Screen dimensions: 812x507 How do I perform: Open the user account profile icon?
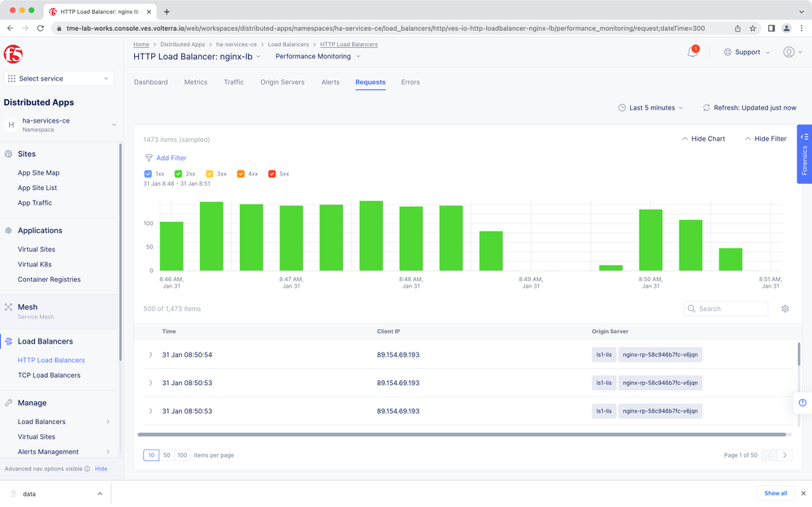(x=788, y=52)
